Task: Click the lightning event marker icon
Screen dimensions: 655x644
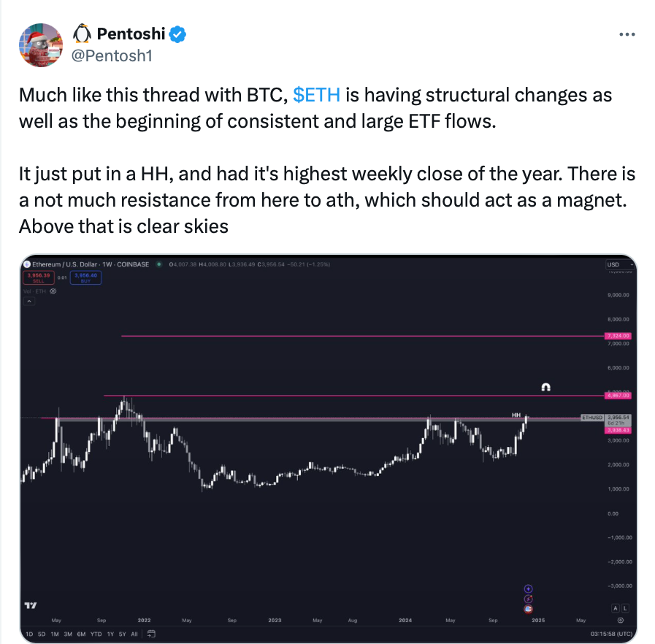Action: tap(529, 598)
